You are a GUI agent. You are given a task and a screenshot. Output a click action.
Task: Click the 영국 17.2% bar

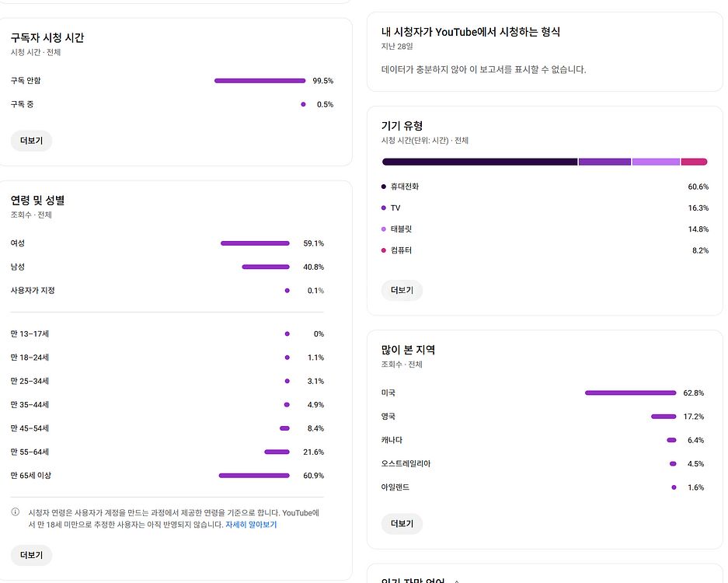tap(663, 416)
